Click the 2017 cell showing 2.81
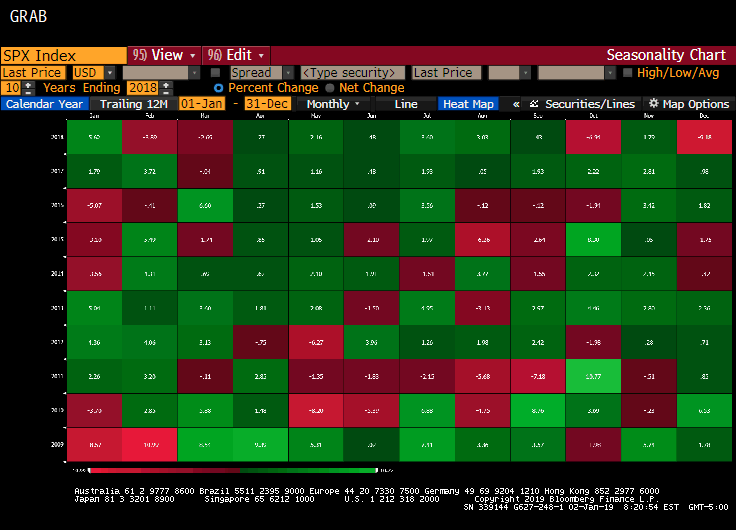 click(649, 171)
